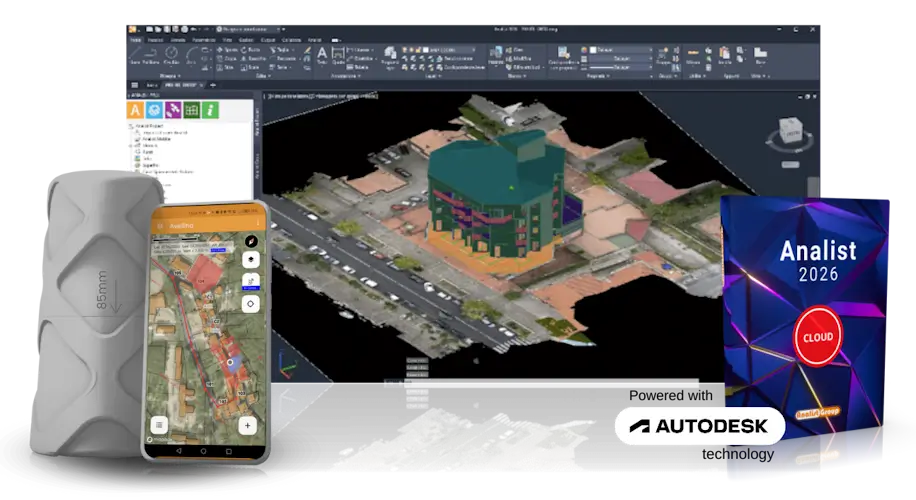Tap the list button at phone bottom-left

point(159,425)
